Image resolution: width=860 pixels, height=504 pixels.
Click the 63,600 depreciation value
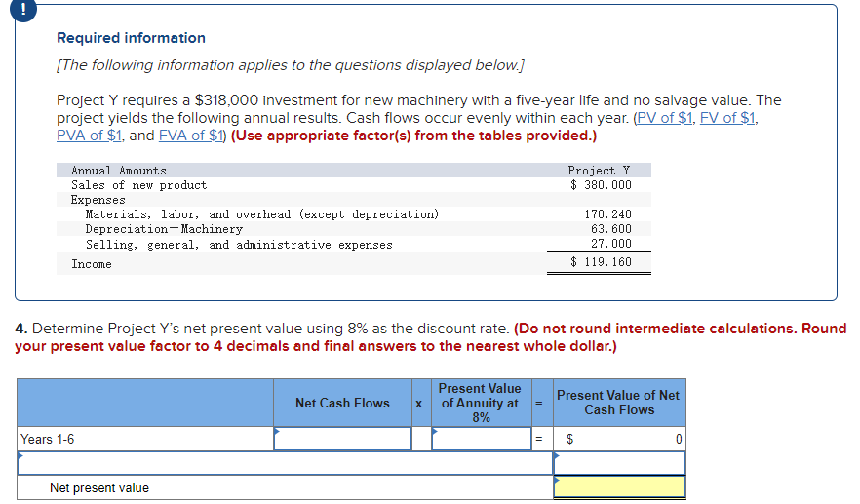pos(611,229)
